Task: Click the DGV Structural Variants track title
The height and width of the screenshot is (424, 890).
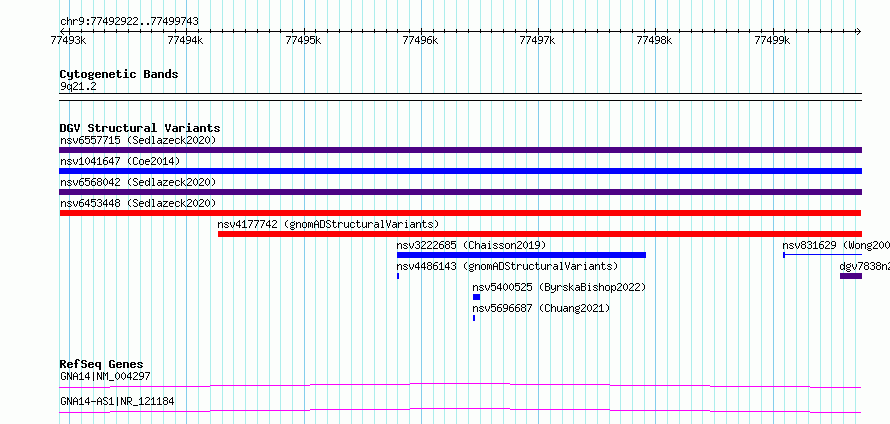Action: coord(140,128)
